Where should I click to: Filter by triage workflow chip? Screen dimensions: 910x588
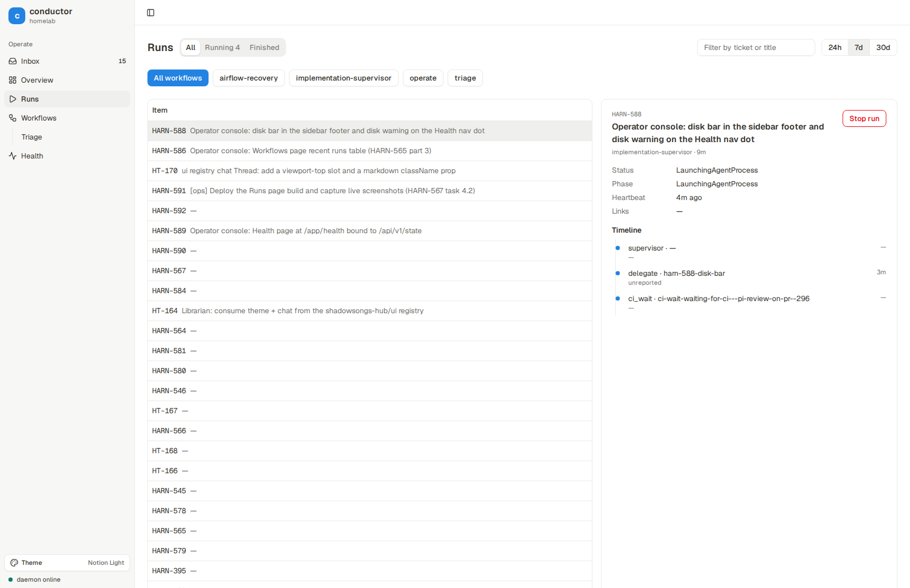click(x=465, y=78)
